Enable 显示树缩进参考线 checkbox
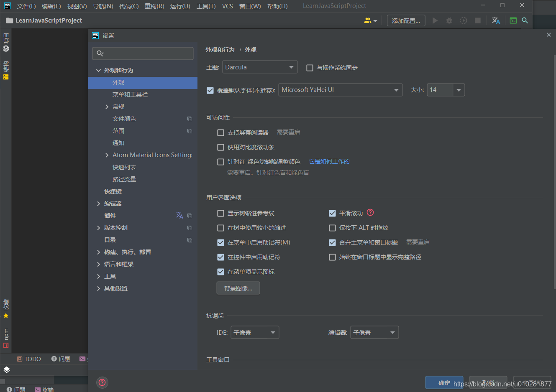Viewport: 556px width, 392px height. click(x=221, y=213)
